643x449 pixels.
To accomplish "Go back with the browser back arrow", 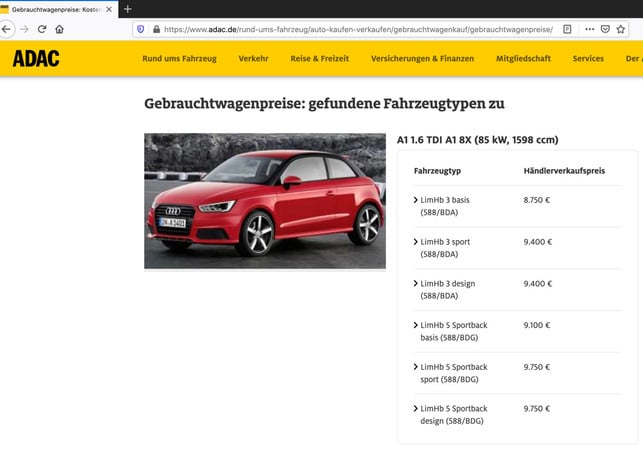I will click(x=6, y=29).
